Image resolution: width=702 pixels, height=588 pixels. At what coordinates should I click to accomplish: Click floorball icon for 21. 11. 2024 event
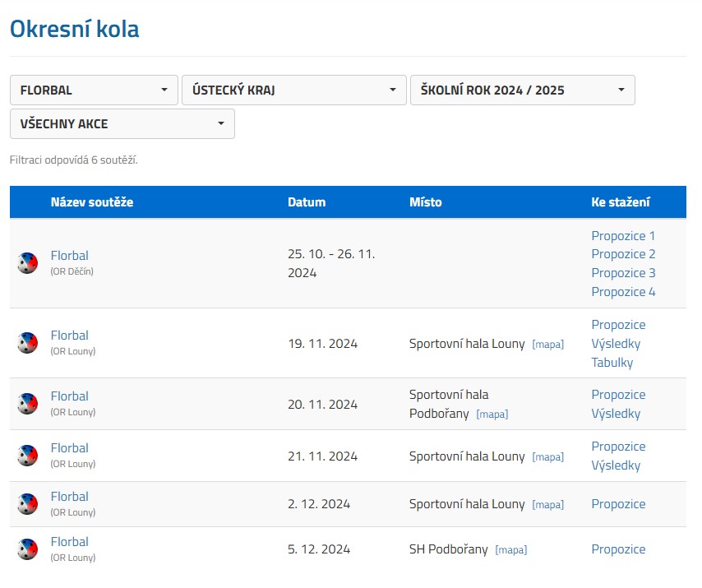tap(27, 456)
